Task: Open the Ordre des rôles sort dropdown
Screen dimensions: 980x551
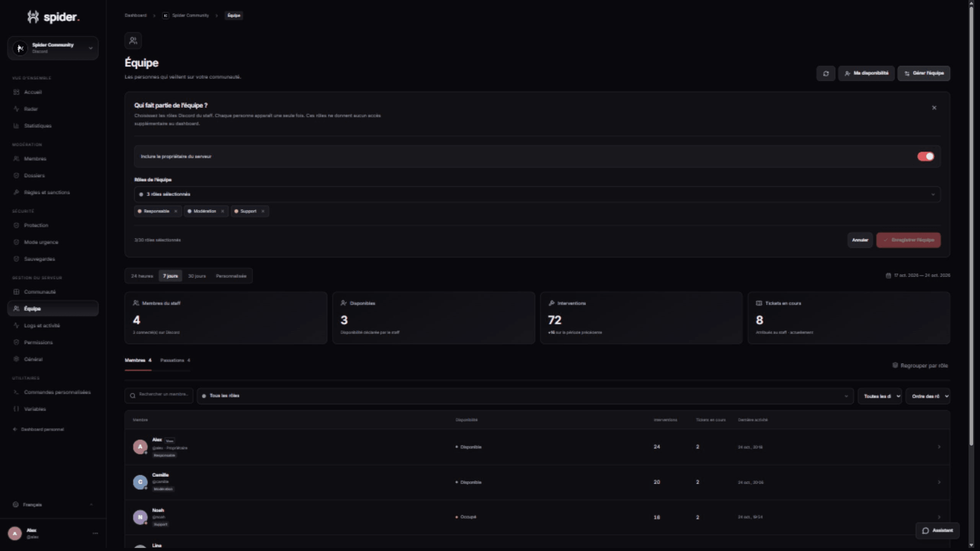Action: [x=928, y=396]
